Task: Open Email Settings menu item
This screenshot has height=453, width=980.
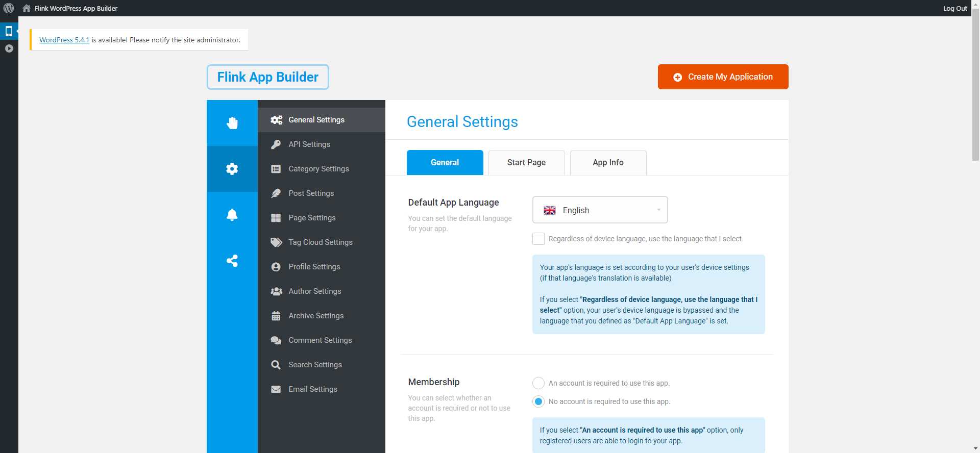Action: (x=322, y=389)
